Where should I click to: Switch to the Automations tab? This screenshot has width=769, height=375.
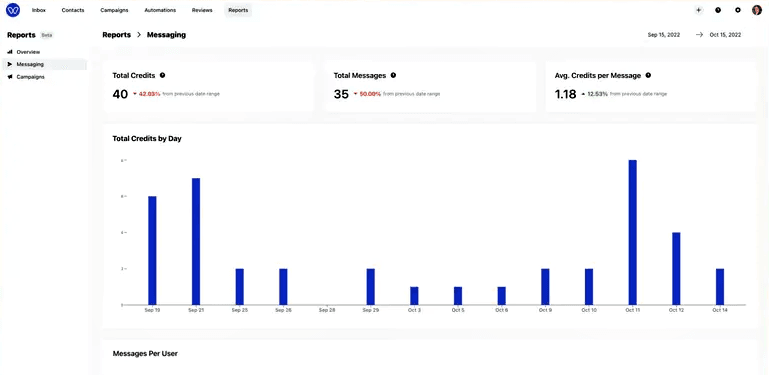click(160, 10)
